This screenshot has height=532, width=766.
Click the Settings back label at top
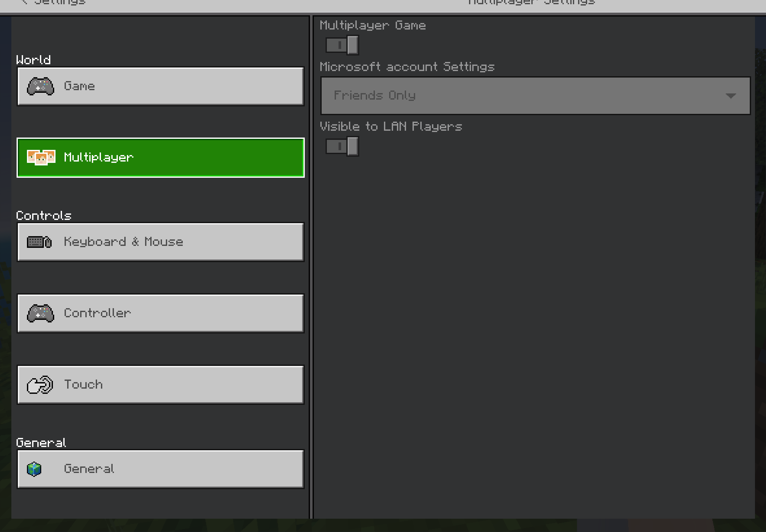pyautogui.click(x=60, y=2)
